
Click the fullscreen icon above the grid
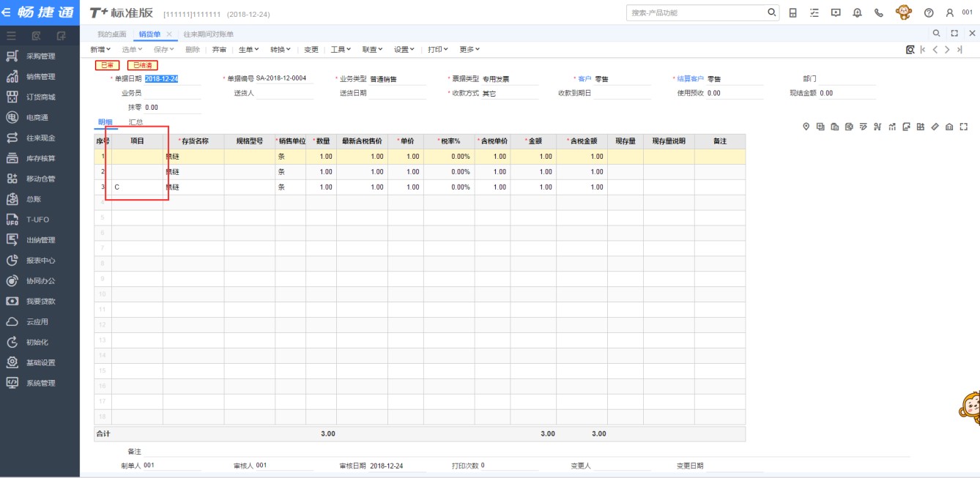(963, 127)
